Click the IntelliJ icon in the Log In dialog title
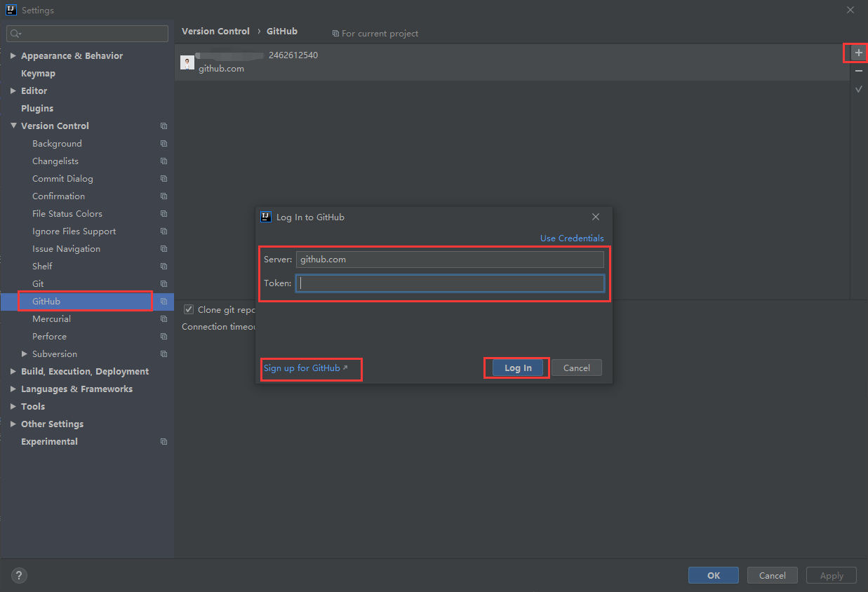Viewport: 868px width, 592px height. pos(266,217)
